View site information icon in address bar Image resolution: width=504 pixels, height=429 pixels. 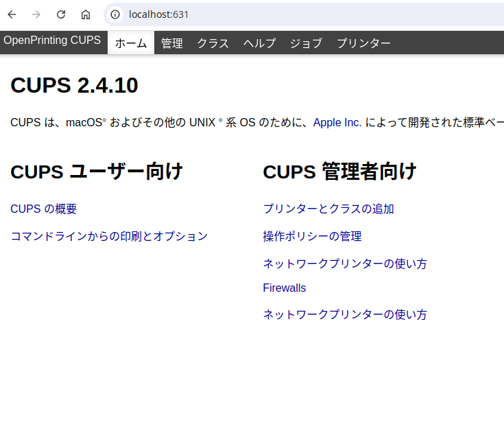115,14
